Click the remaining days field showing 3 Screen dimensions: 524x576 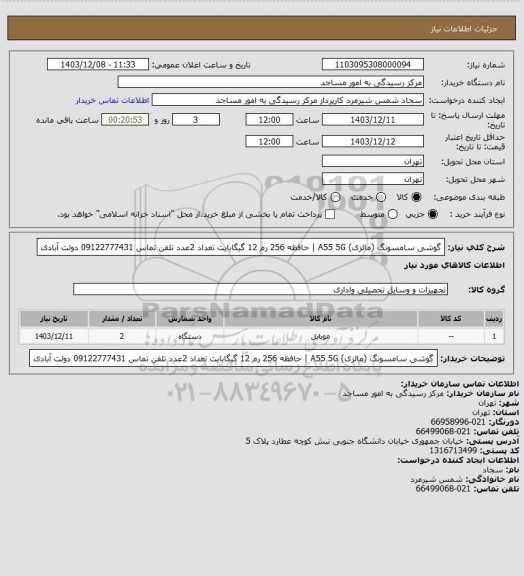coord(196,120)
